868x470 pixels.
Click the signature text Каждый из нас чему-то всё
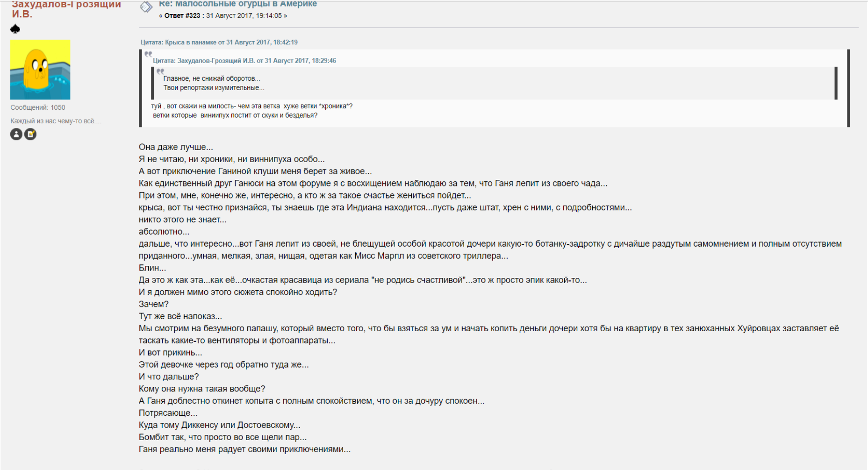(x=56, y=121)
